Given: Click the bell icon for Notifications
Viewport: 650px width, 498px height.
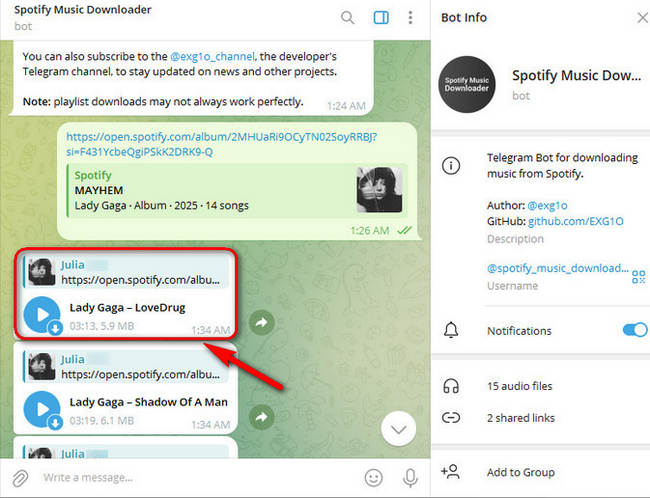Looking at the screenshot, I should pyautogui.click(x=451, y=330).
